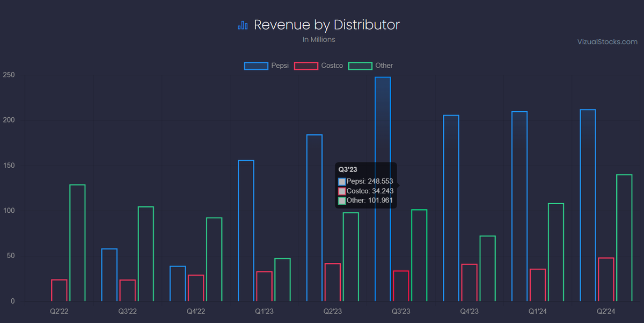Select the Other bar for Q1'24
The height and width of the screenshot is (323, 644).
(x=555, y=253)
